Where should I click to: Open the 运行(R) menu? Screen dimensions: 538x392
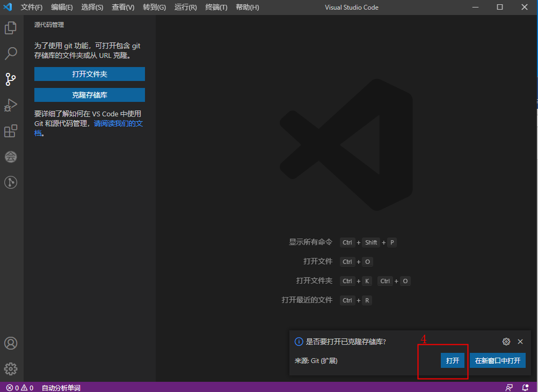pos(186,7)
